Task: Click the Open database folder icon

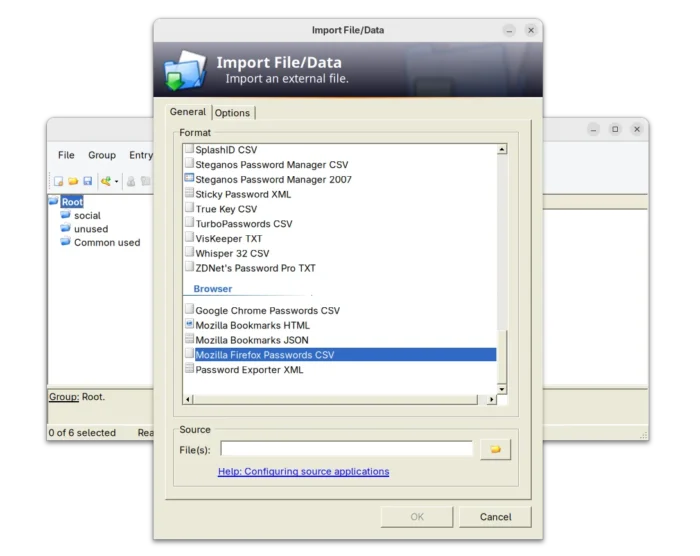Action: [x=73, y=181]
